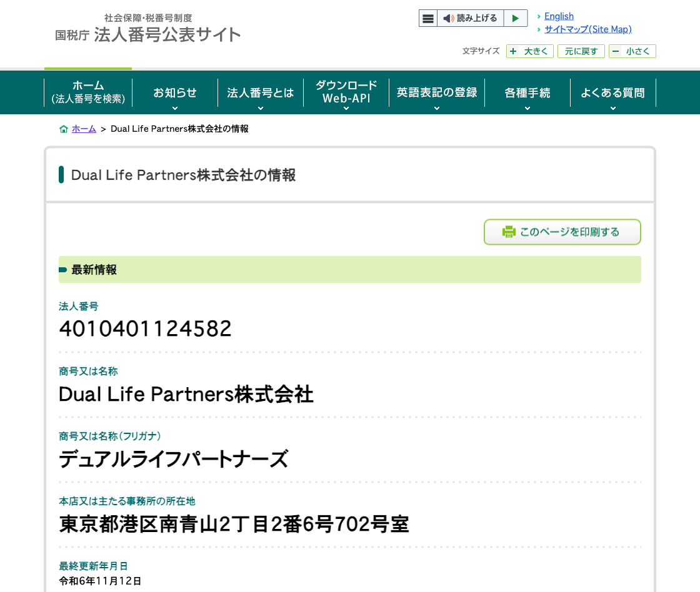700x592 pixels.
Task: Switch the site to English
Action: click(559, 16)
